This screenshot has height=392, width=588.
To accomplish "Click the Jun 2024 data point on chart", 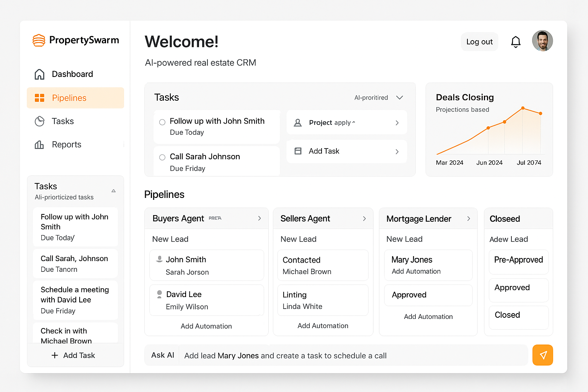I will point(488,128).
